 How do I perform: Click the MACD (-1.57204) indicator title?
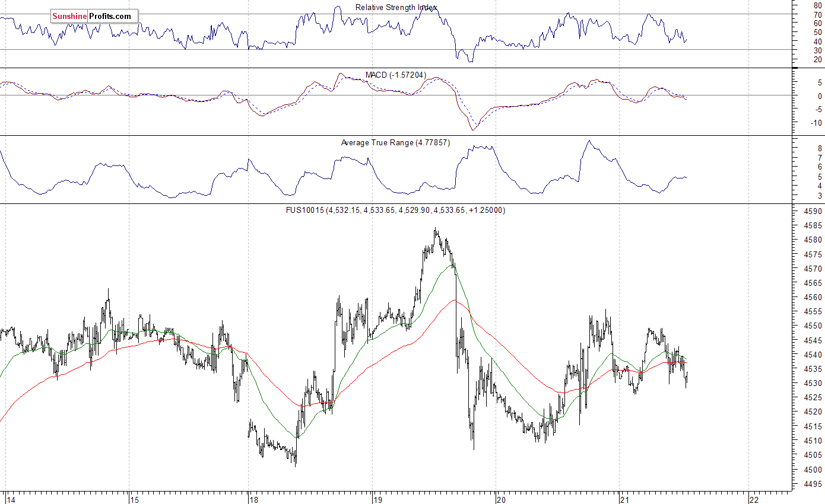click(x=395, y=75)
